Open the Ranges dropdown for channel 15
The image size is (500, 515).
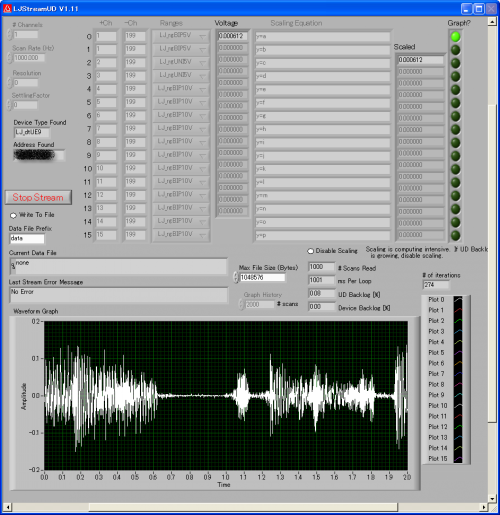tap(181, 235)
